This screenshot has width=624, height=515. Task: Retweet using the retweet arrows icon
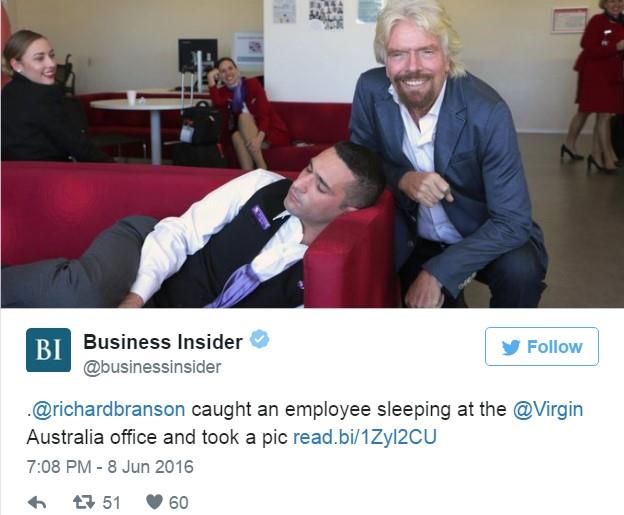(x=84, y=502)
